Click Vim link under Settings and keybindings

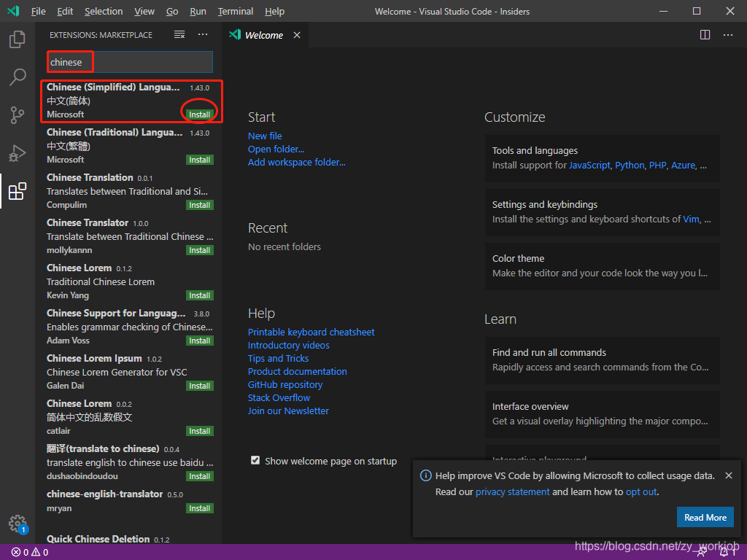point(692,219)
